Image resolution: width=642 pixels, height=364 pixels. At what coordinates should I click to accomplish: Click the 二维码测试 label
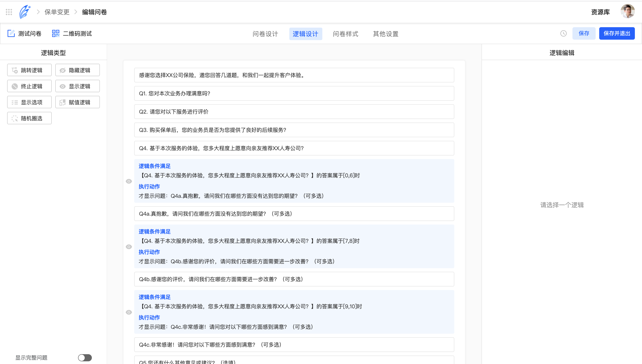click(77, 33)
